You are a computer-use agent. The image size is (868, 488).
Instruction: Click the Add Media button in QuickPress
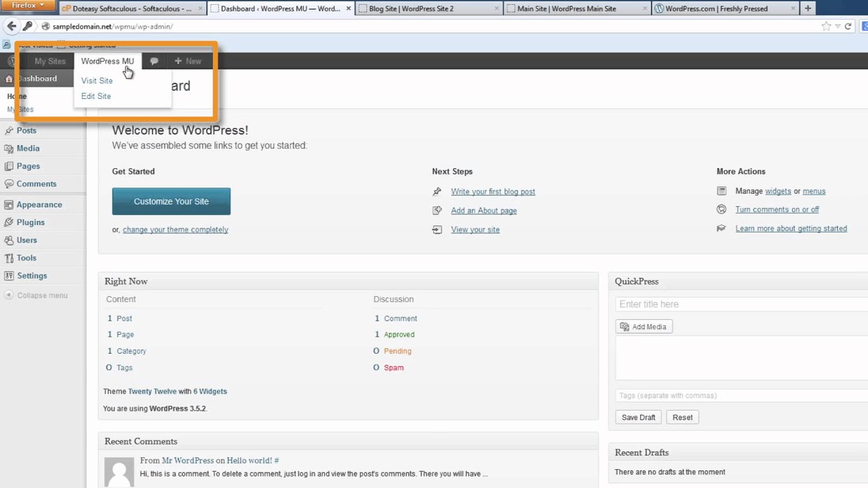coord(644,327)
